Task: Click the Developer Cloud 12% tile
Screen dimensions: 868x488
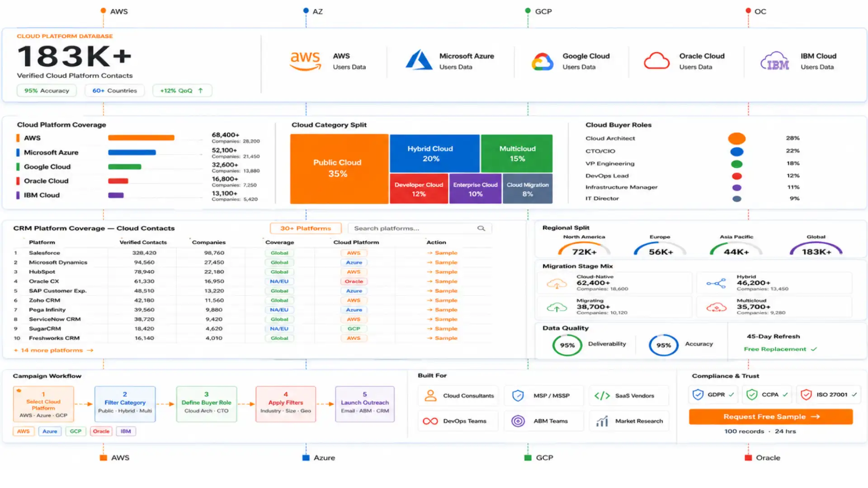Action: pos(419,189)
